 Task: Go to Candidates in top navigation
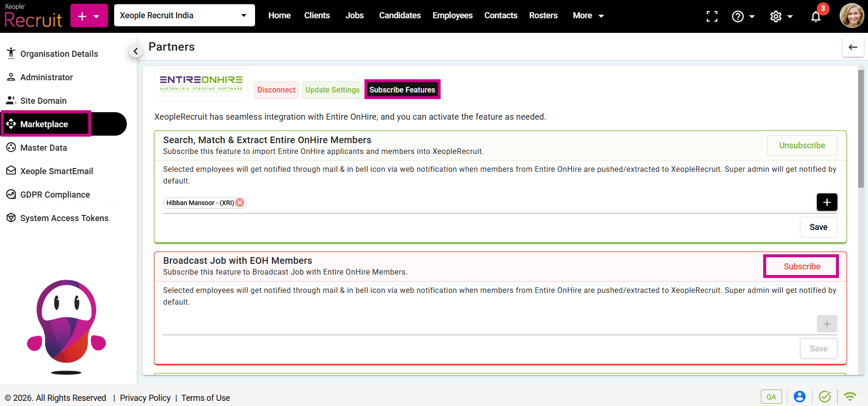[x=400, y=15]
